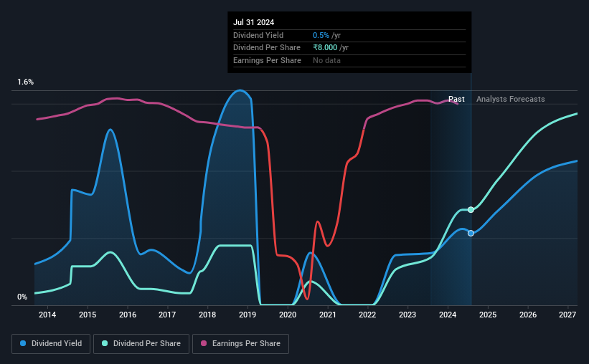The width and height of the screenshot is (589, 364).
Task: Click the 'Past' label on the chart
Action: 456,99
